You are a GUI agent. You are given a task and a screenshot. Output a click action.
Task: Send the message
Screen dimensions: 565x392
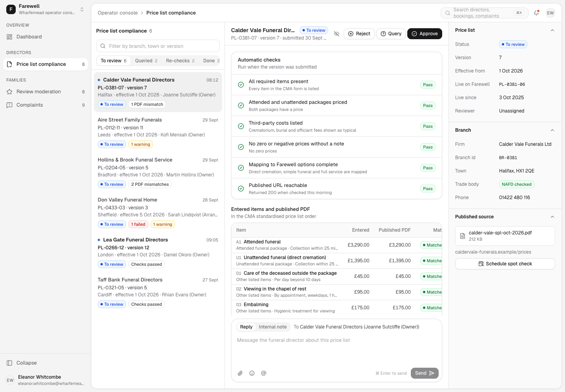coord(425,373)
